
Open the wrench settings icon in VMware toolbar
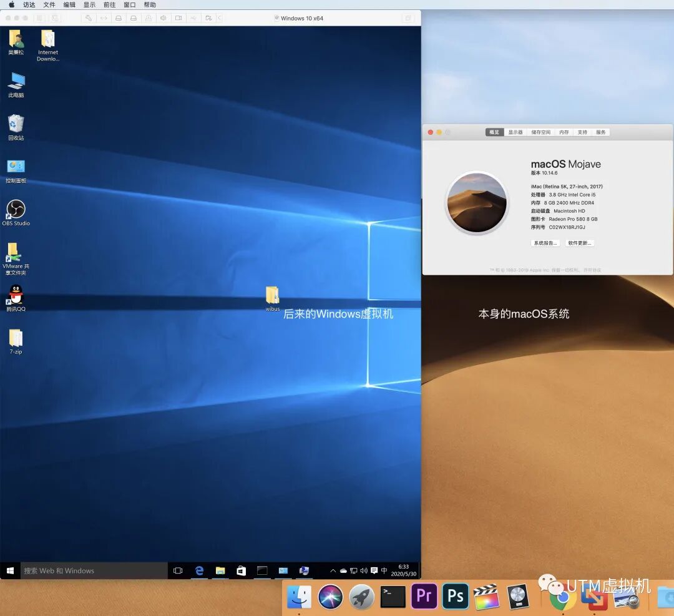[88, 18]
